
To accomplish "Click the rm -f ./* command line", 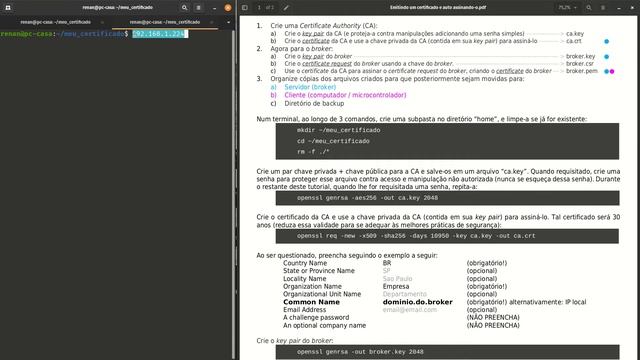I will pos(313,152).
